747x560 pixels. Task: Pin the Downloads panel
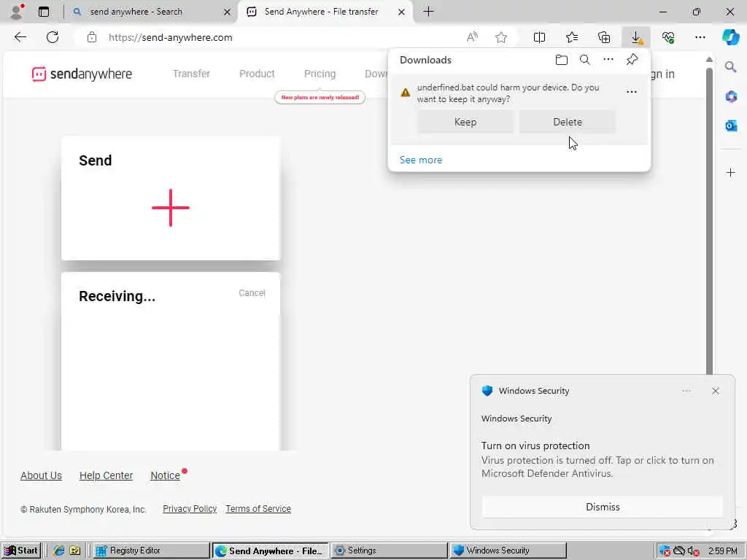[632, 60]
